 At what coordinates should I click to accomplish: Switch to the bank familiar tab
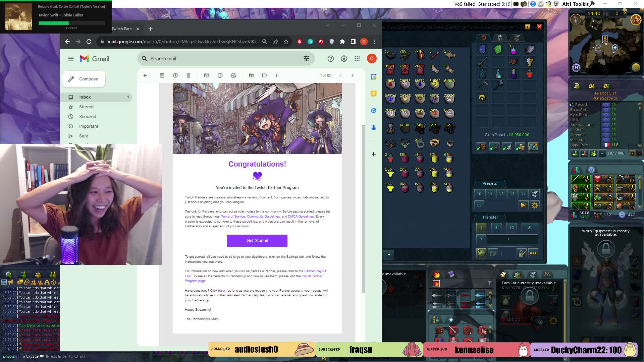[x=517, y=38]
